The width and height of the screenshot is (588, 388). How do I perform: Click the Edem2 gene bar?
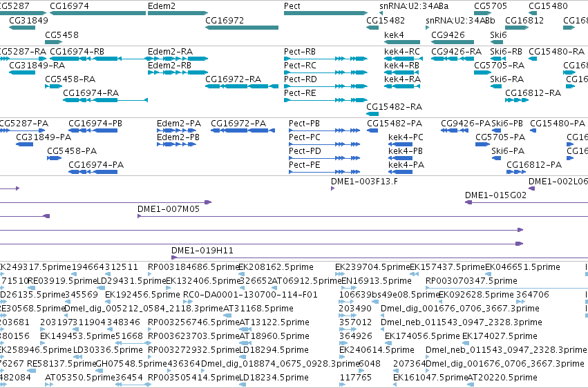tap(178, 13)
